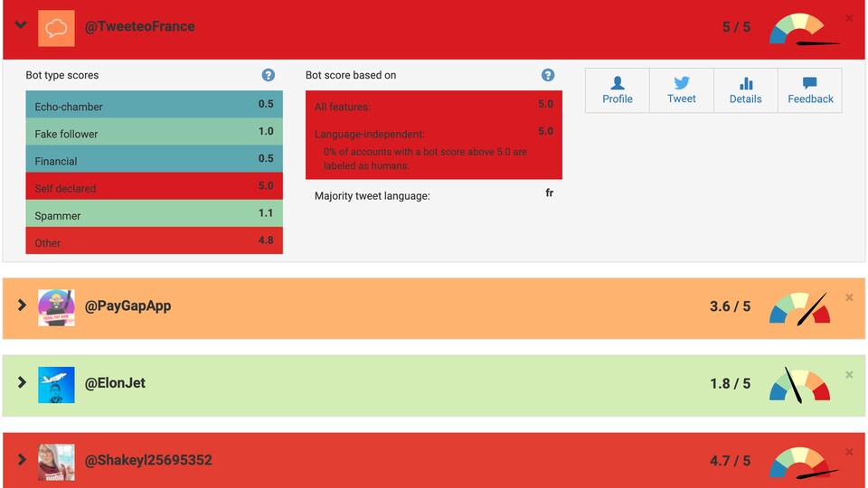Screen dimensions: 868x488
Task: Remove the @TweeteoFrance result with X
Action: [849, 18]
